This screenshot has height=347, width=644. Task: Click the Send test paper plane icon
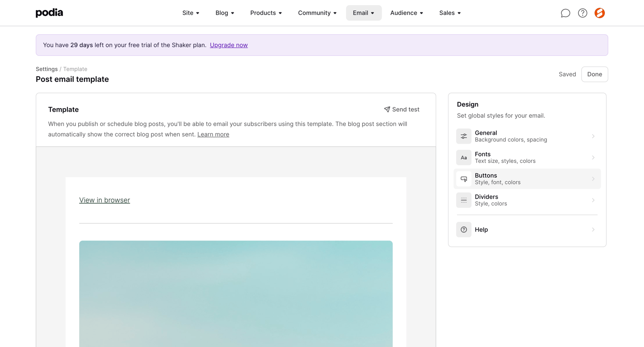pyautogui.click(x=387, y=110)
